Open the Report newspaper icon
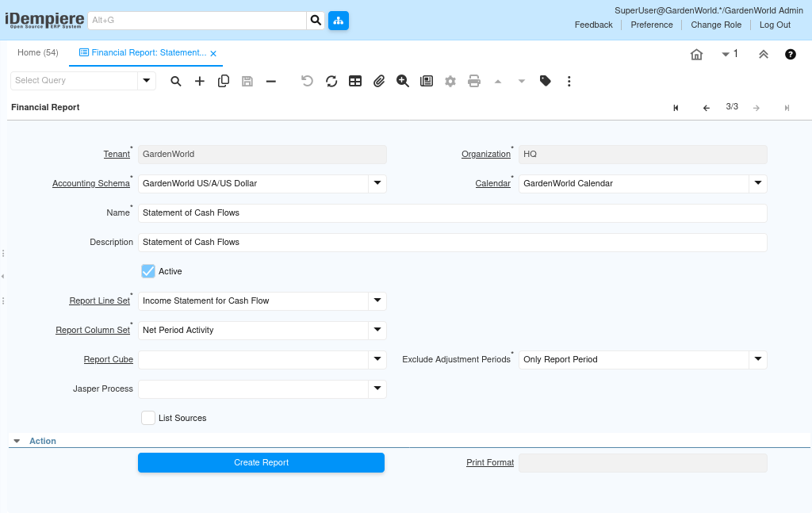Viewport: 812px width, 513px height. 427,82
